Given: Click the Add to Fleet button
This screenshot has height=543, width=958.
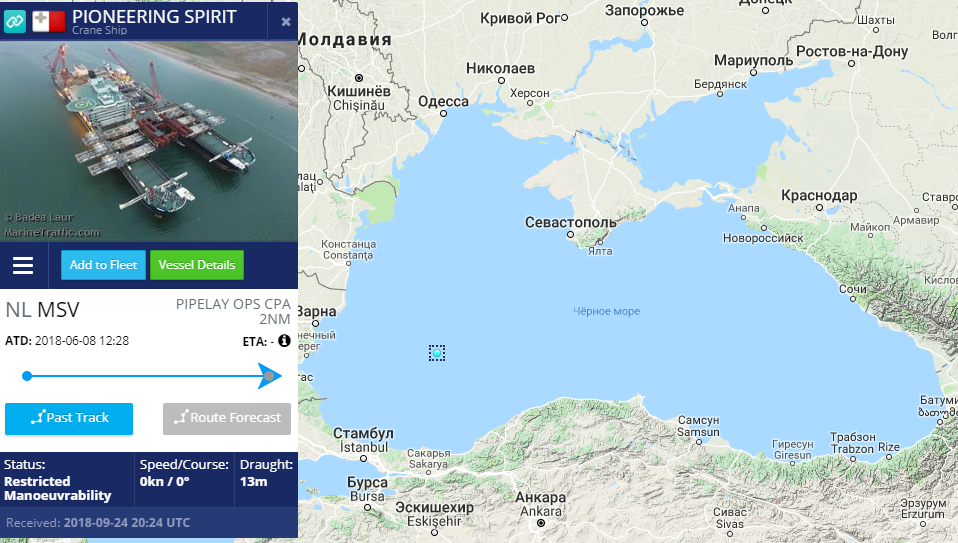Looking at the screenshot, I should (x=103, y=265).
